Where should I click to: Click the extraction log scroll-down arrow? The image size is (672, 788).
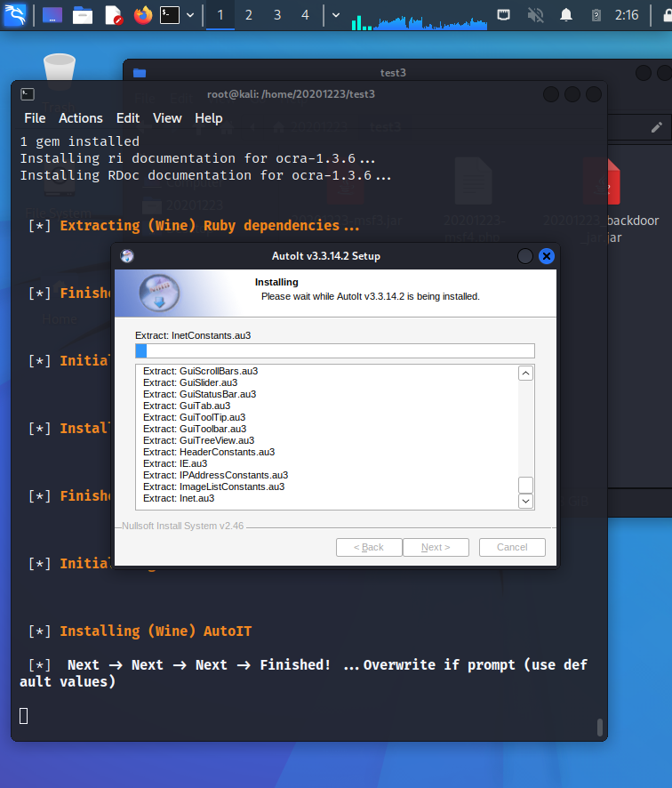(x=525, y=501)
